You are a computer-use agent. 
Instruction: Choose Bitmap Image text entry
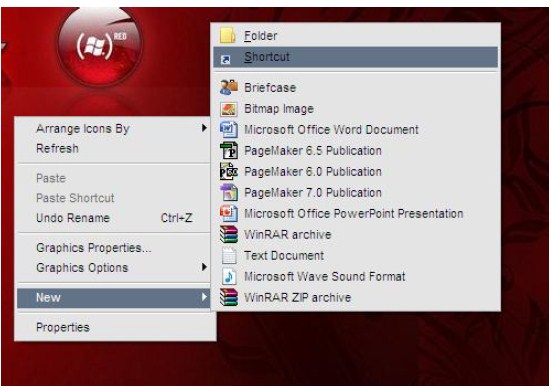point(279,109)
